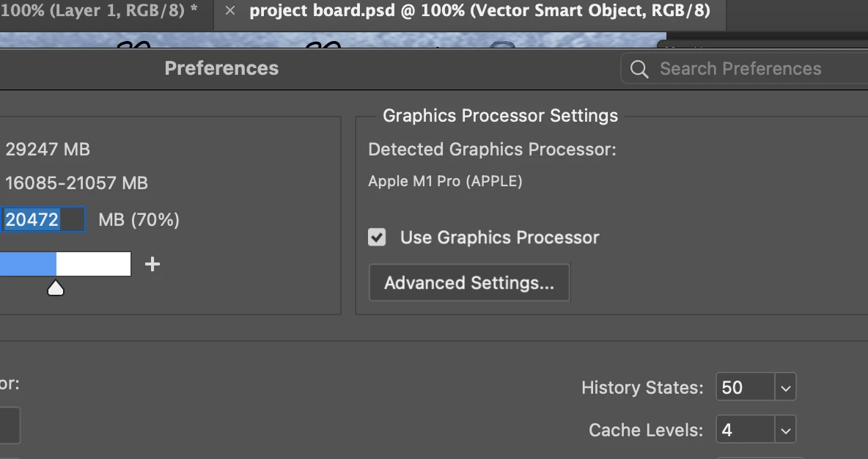Click the plus icon beside the memory slider

click(152, 264)
